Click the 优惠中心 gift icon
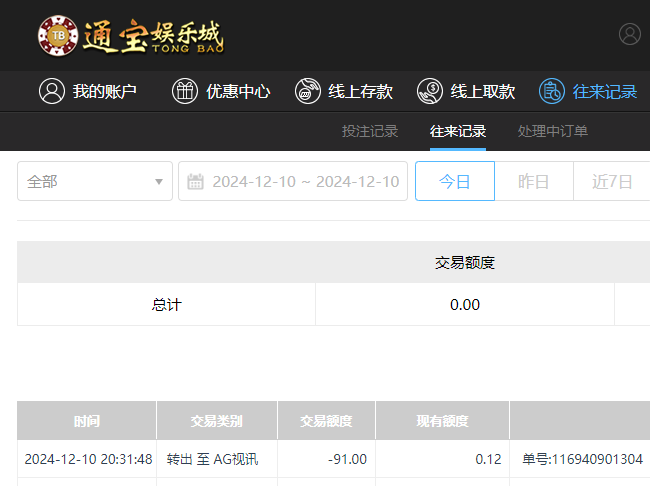Screen dimensions: 650x486 [x=185, y=91]
